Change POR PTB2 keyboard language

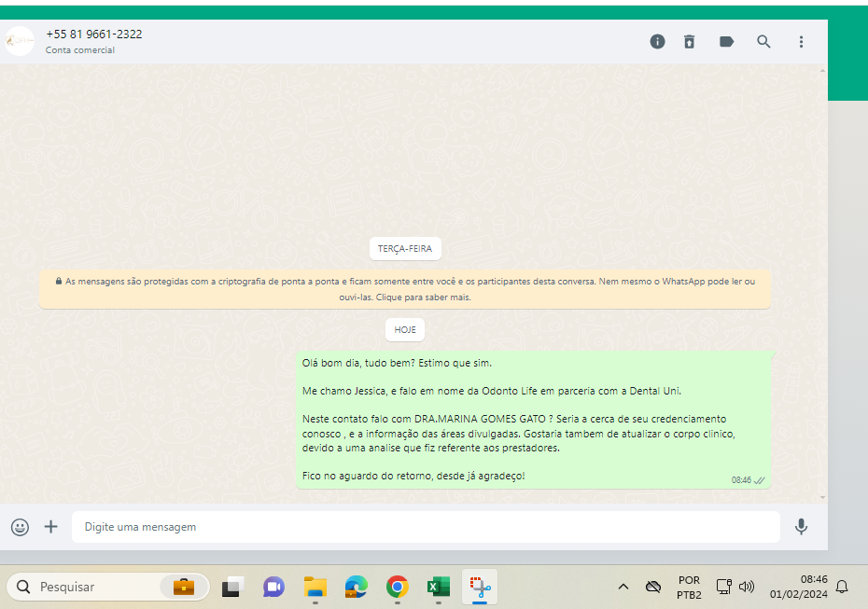point(689,588)
